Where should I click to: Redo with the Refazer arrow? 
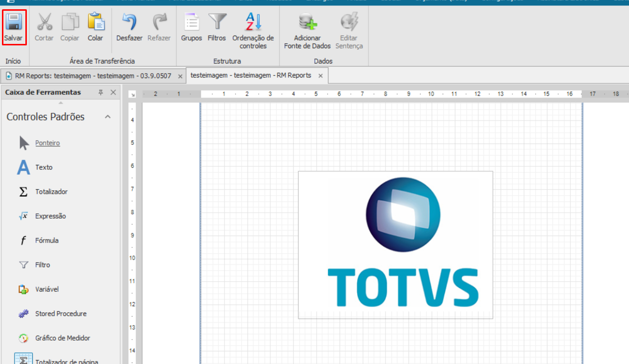click(159, 22)
